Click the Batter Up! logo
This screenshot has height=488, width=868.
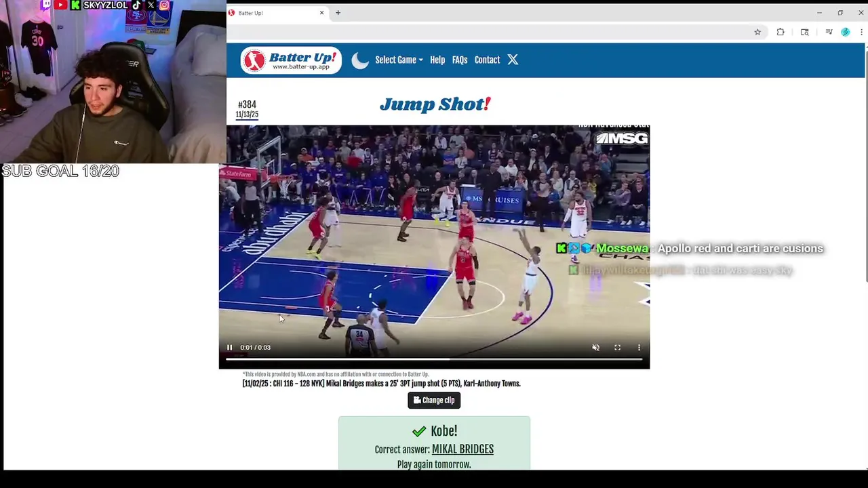tap(291, 60)
